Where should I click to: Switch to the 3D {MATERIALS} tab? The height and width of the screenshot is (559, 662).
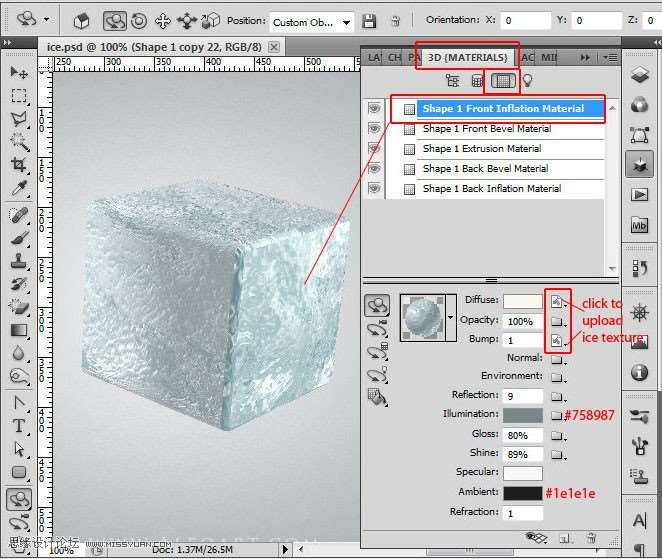(x=467, y=57)
